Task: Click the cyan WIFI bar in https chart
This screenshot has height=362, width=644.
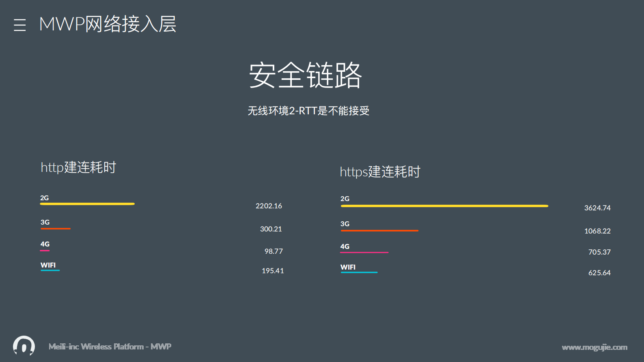Action: tap(359, 272)
